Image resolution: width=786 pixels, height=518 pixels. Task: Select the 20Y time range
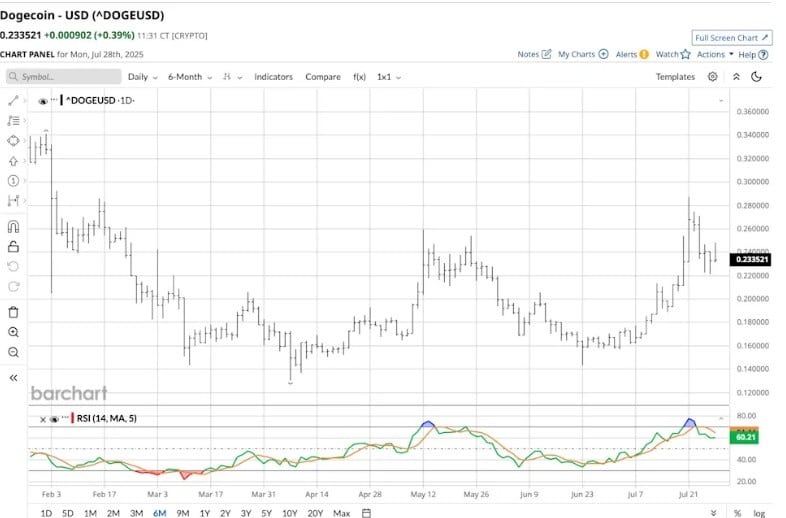tap(315, 513)
